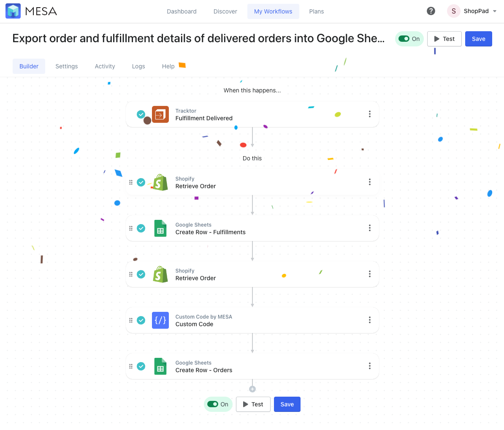Screen dimensions: 504x430
Task: Open the three-dot menu for the second Retrieve Order
Action: pos(370,274)
